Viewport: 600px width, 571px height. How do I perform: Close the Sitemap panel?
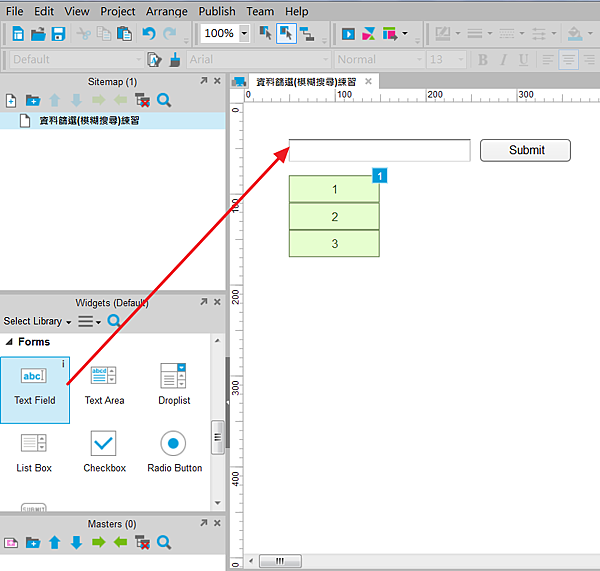click(x=217, y=81)
